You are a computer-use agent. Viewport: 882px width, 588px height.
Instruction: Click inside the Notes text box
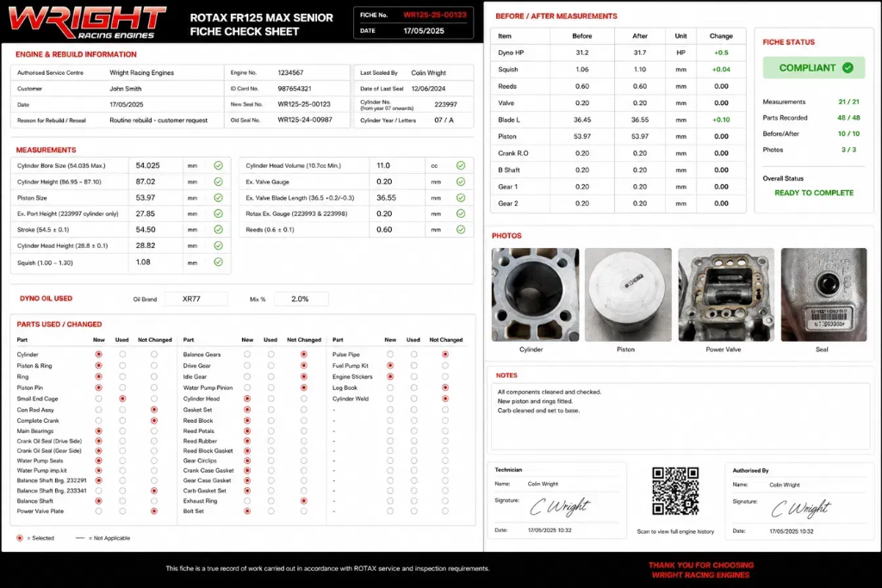(x=680, y=417)
